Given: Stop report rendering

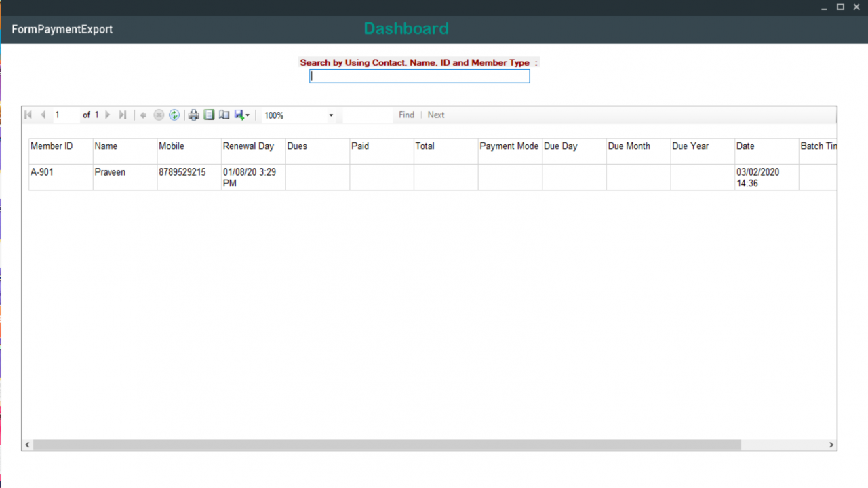Looking at the screenshot, I should coord(159,115).
